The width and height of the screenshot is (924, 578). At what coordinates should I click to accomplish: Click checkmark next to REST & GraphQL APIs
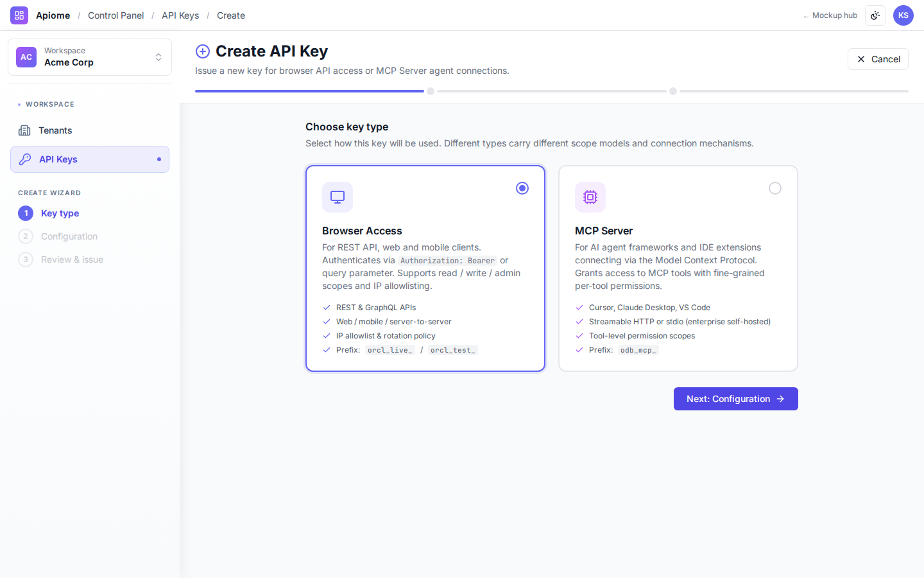point(327,308)
